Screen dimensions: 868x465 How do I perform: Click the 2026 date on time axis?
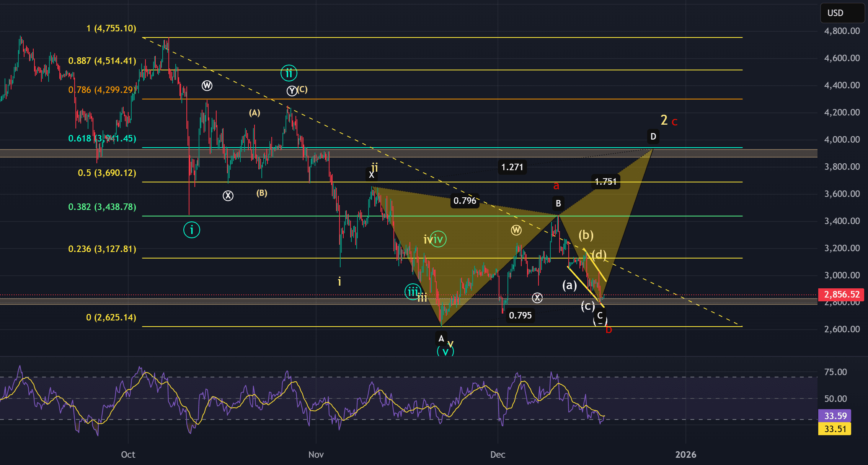685,454
